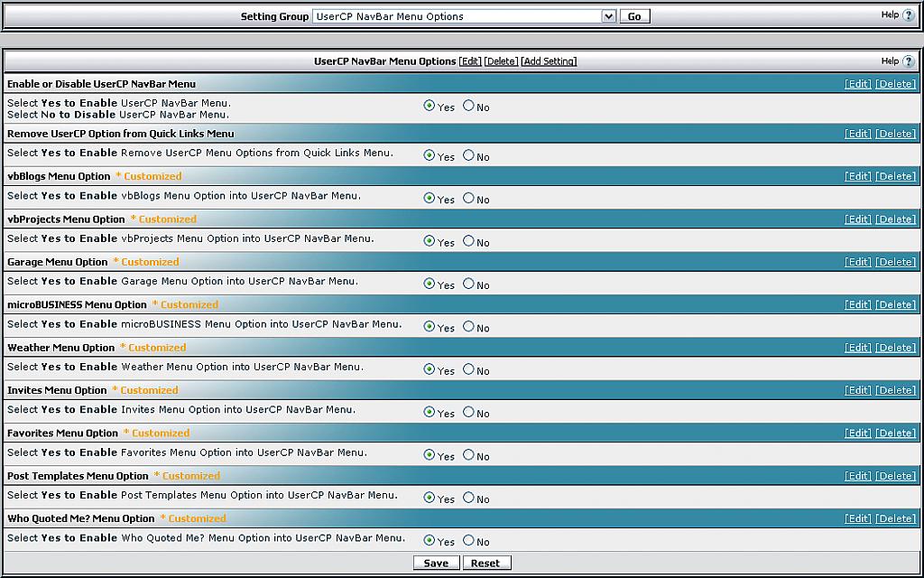This screenshot has width=924, height=578.
Task: Delete the UserCP NavBar Menu Options group
Action: [x=501, y=61]
